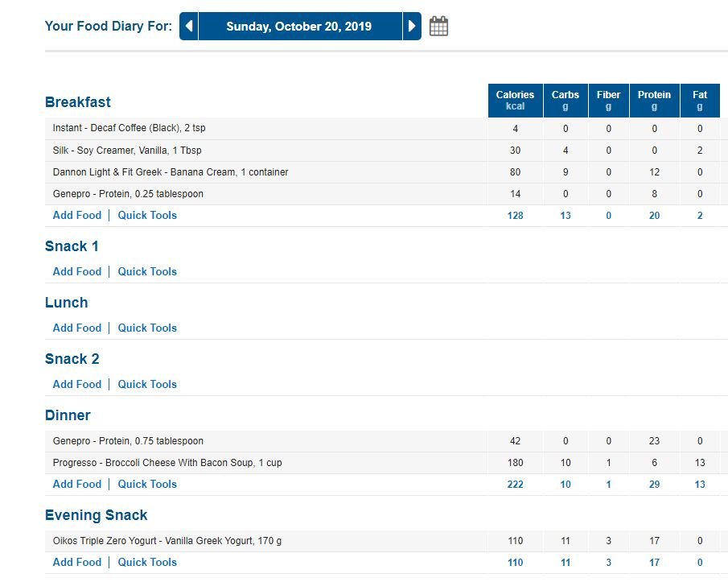Viewport: 728px width, 582px height.
Task: Open Quick Tools for Snack 2
Action: (147, 384)
